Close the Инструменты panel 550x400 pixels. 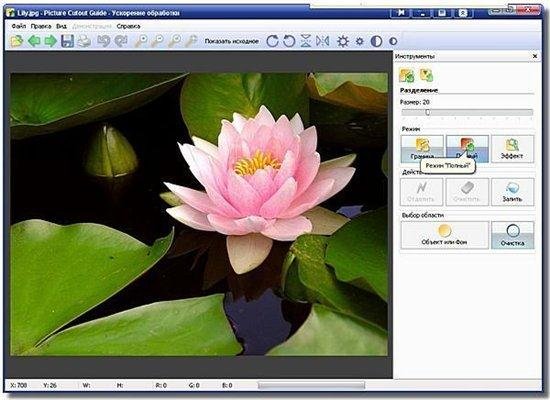(535, 56)
